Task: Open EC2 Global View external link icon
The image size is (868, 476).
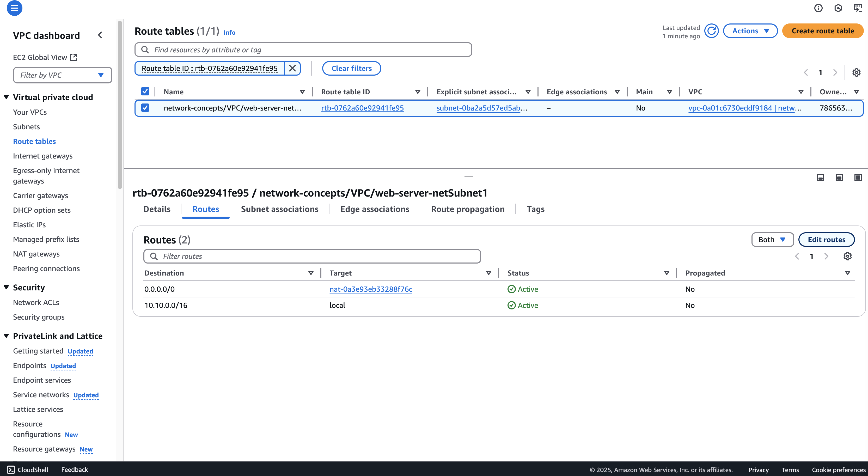Action: tap(74, 57)
